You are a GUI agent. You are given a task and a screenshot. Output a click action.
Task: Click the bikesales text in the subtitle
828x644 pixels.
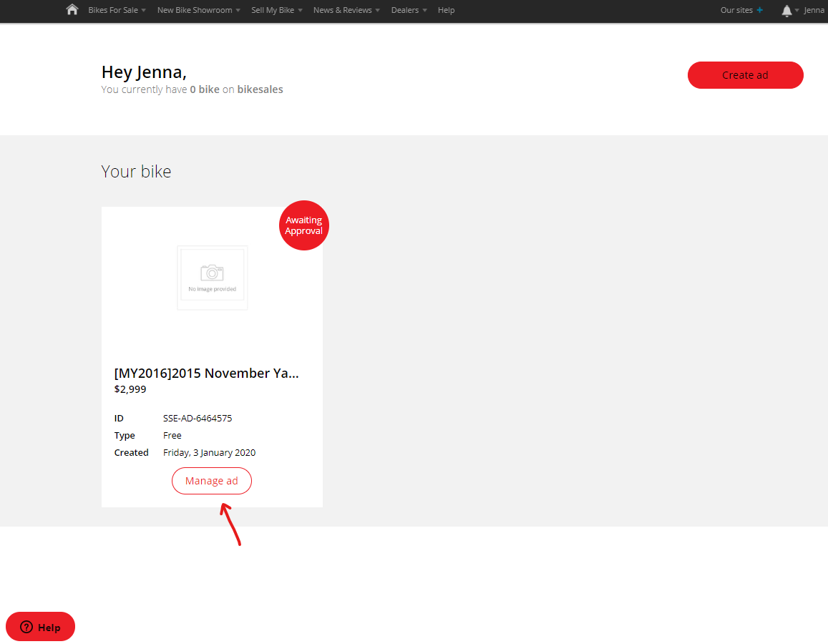click(260, 89)
